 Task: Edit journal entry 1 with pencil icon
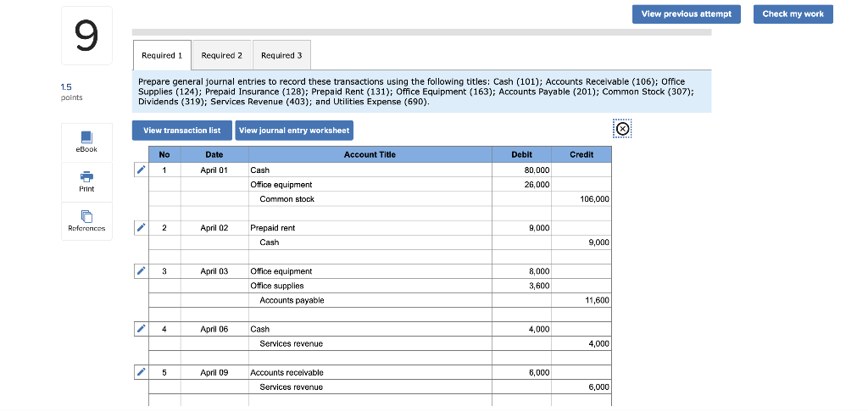coord(141,170)
